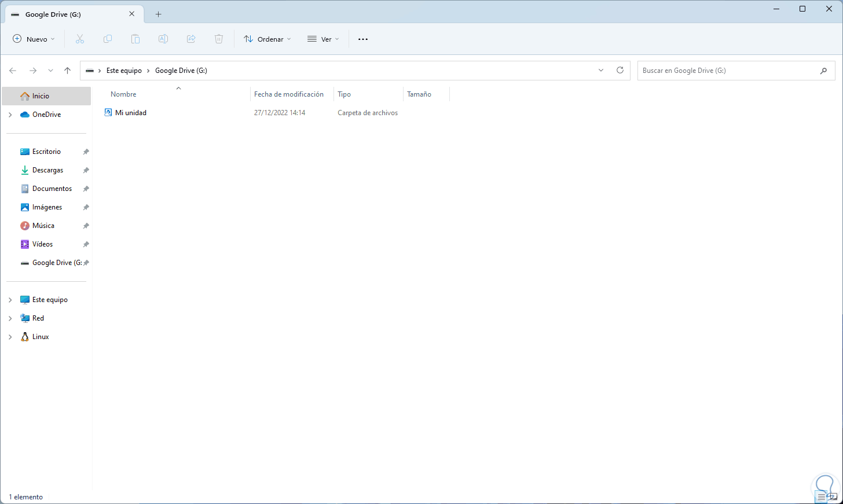Select the Google Drive (G:) window tab
Screen dimensions: 843x504
[74, 14]
